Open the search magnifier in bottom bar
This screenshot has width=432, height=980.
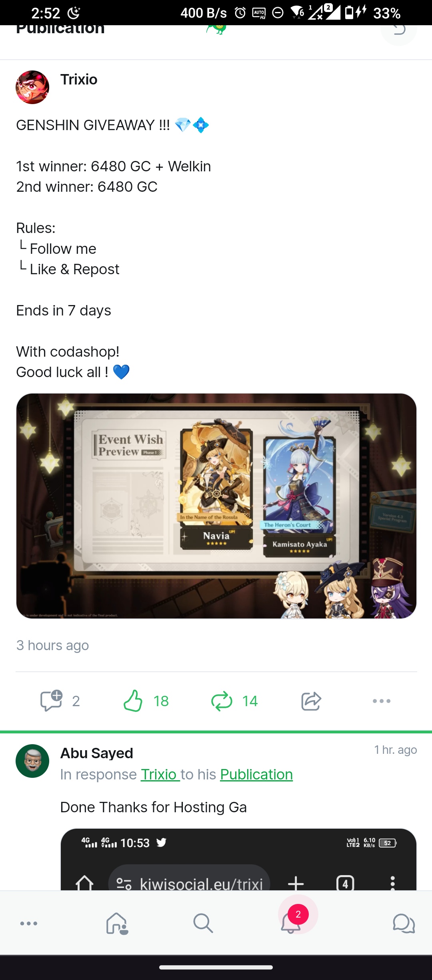pyautogui.click(x=203, y=923)
